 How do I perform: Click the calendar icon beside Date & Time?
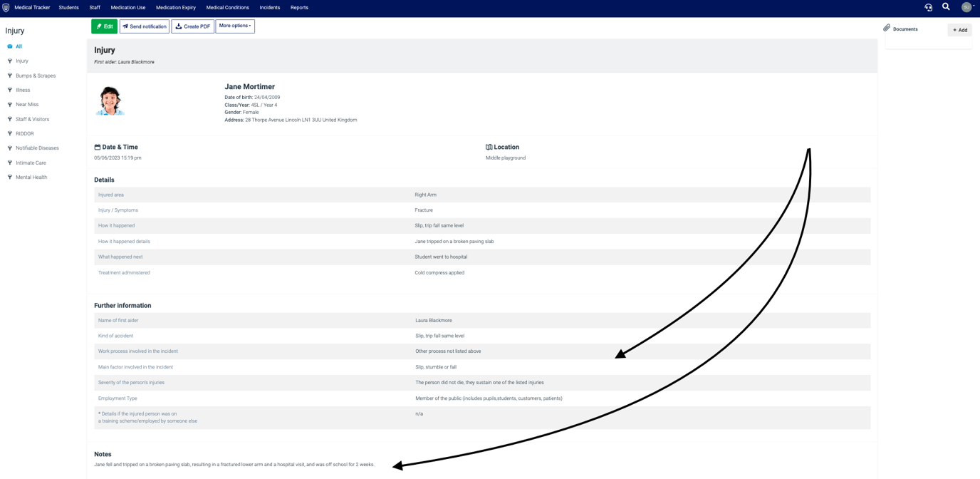pos(98,147)
